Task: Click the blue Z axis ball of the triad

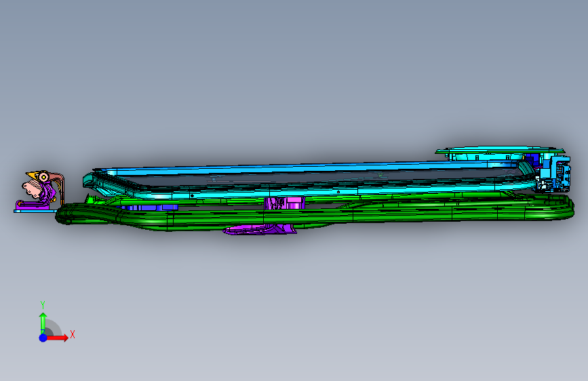Action: click(x=43, y=338)
